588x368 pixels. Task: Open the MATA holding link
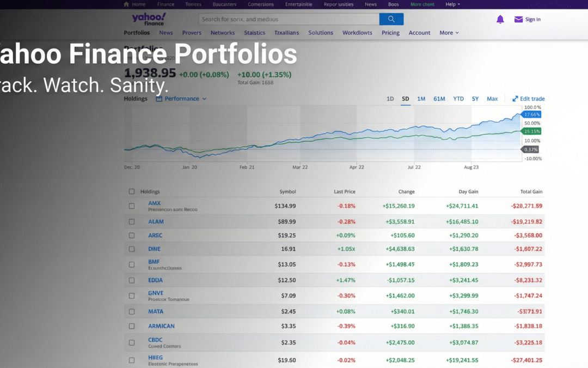156,311
